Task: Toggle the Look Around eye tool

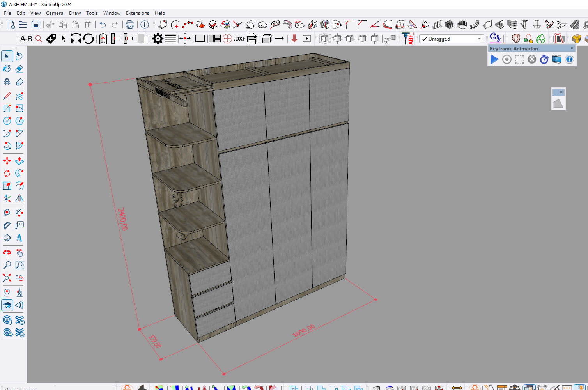Action: (x=7, y=305)
